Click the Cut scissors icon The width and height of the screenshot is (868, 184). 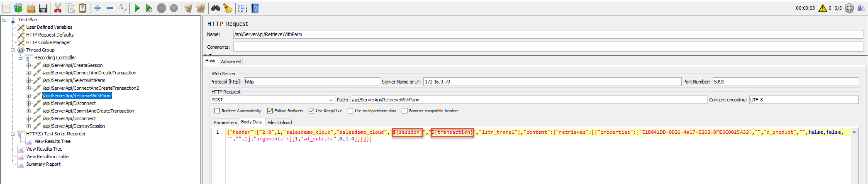tap(58, 8)
